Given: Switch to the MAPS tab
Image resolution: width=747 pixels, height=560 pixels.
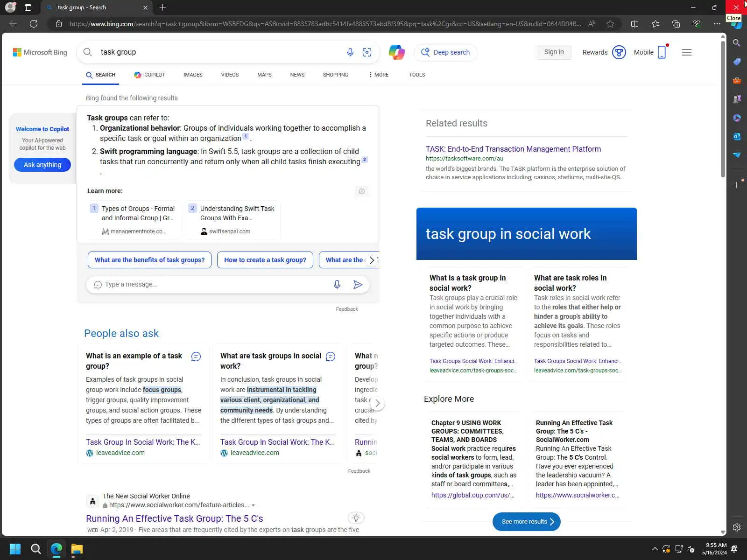Looking at the screenshot, I should (x=264, y=75).
